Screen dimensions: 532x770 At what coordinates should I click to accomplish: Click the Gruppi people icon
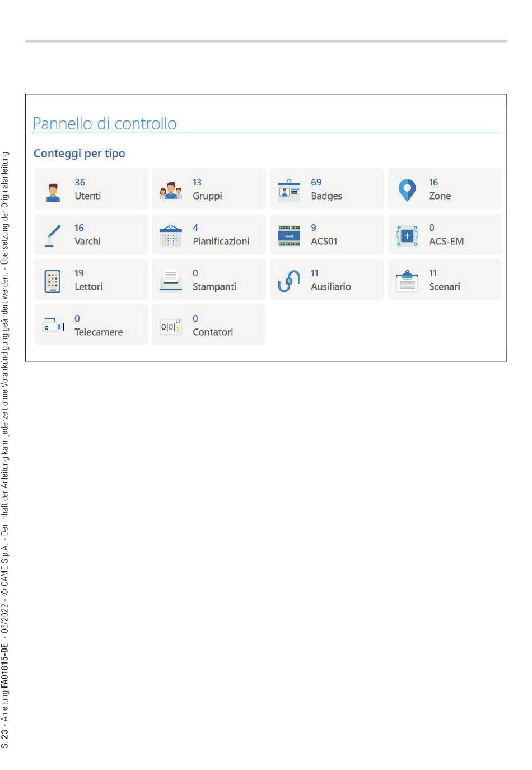pyautogui.click(x=171, y=191)
